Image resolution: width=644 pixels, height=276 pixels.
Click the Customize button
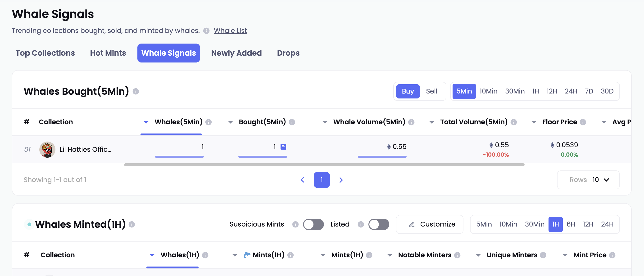coord(430,224)
